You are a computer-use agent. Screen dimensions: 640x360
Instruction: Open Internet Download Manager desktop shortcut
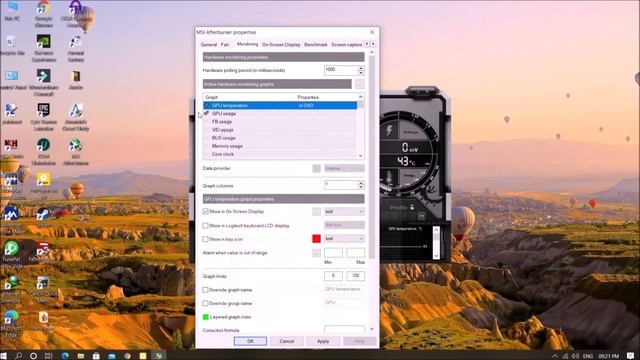(11, 289)
